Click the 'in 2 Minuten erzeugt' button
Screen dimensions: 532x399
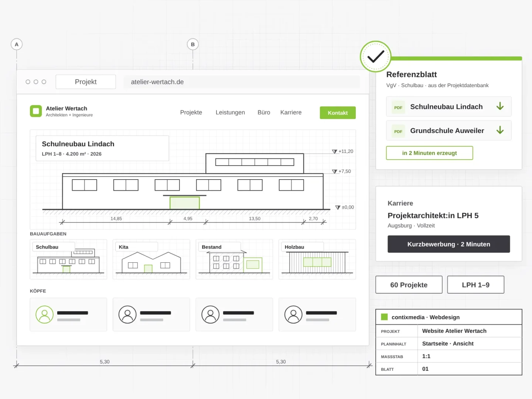(x=429, y=153)
